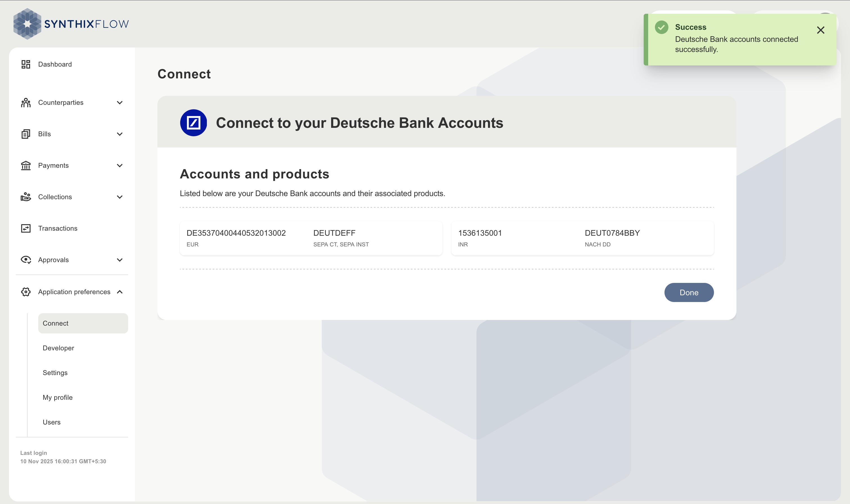The width and height of the screenshot is (850, 504).
Task: Click the Last login timestamp
Action: tap(63, 461)
